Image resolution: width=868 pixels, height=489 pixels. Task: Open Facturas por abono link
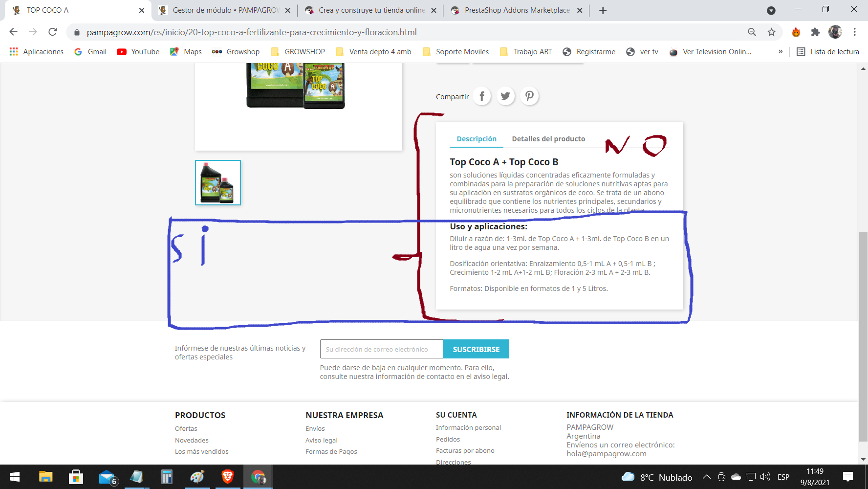coord(465,450)
